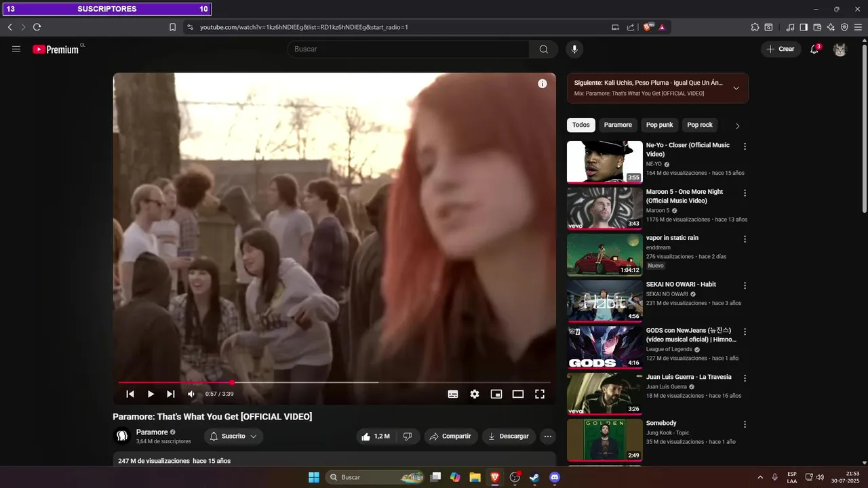The width and height of the screenshot is (868, 488).
Task: Open options for SEKAI NO OWARI Habit
Action: tap(745, 285)
